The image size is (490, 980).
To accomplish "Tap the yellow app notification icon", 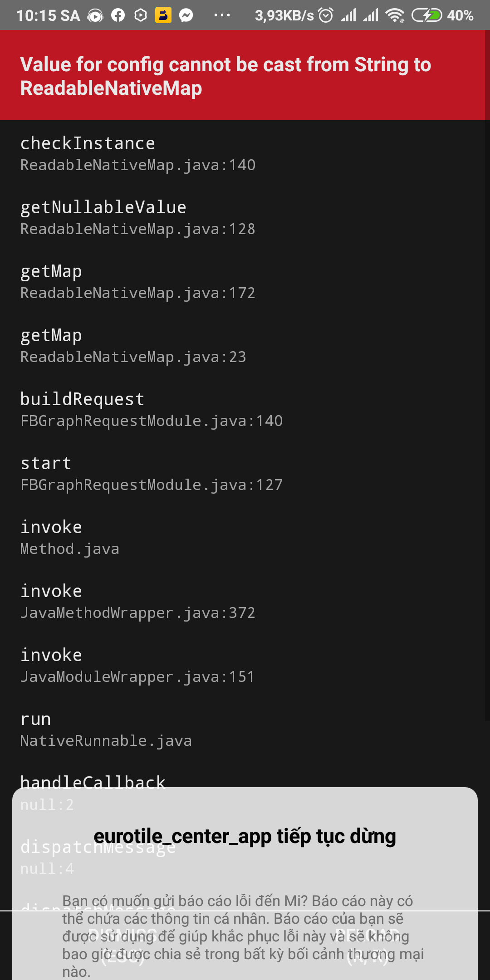I will click(163, 15).
